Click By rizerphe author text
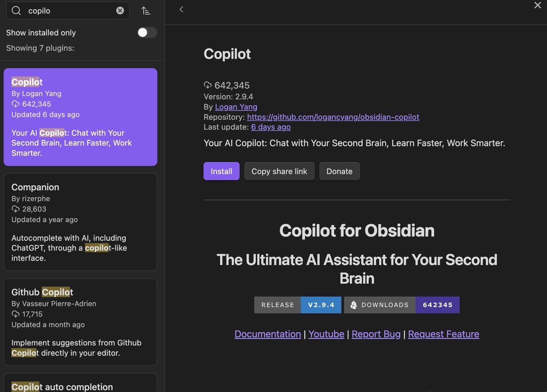The height and width of the screenshot is (392, 547). pos(31,198)
